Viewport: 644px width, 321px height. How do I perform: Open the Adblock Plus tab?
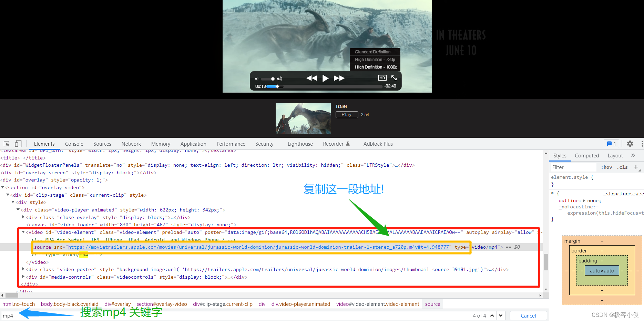click(378, 144)
